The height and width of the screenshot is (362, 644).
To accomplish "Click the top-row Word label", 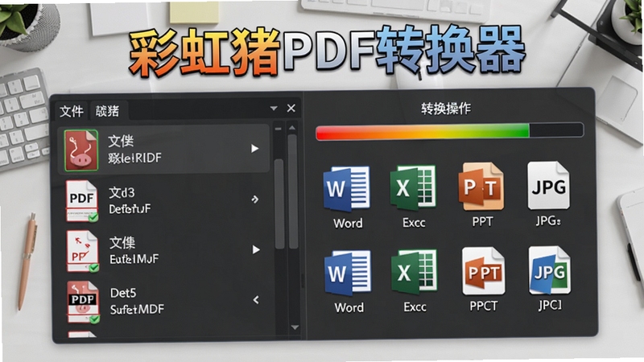I will click(x=348, y=224).
